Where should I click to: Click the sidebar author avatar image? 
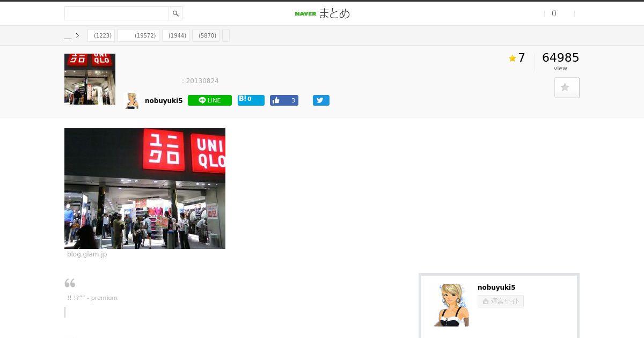[x=451, y=305]
